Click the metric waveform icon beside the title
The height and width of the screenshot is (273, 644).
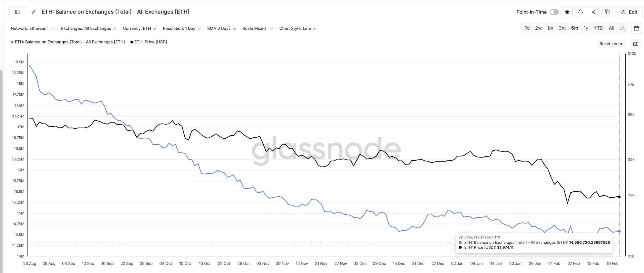click(33, 12)
